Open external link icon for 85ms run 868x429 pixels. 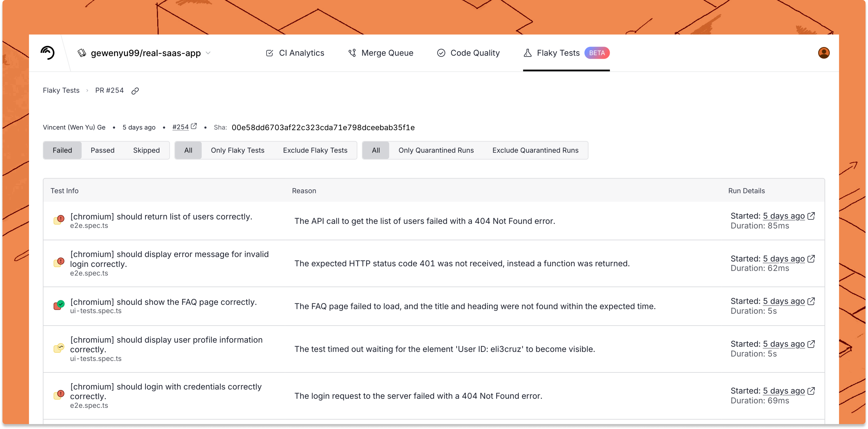tap(811, 216)
